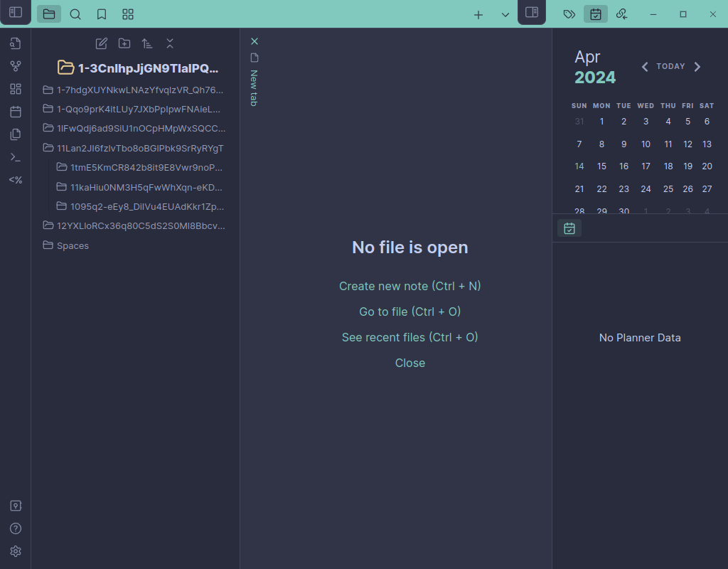Screen dimensions: 728x569
Task: Click Go to file link
Action: point(409,312)
